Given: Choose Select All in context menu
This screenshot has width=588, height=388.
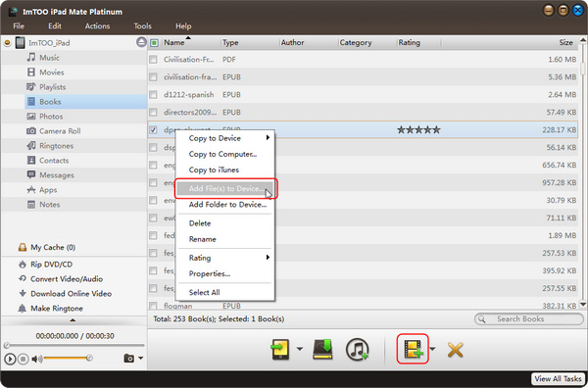Looking at the screenshot, I should pos(225,292).
